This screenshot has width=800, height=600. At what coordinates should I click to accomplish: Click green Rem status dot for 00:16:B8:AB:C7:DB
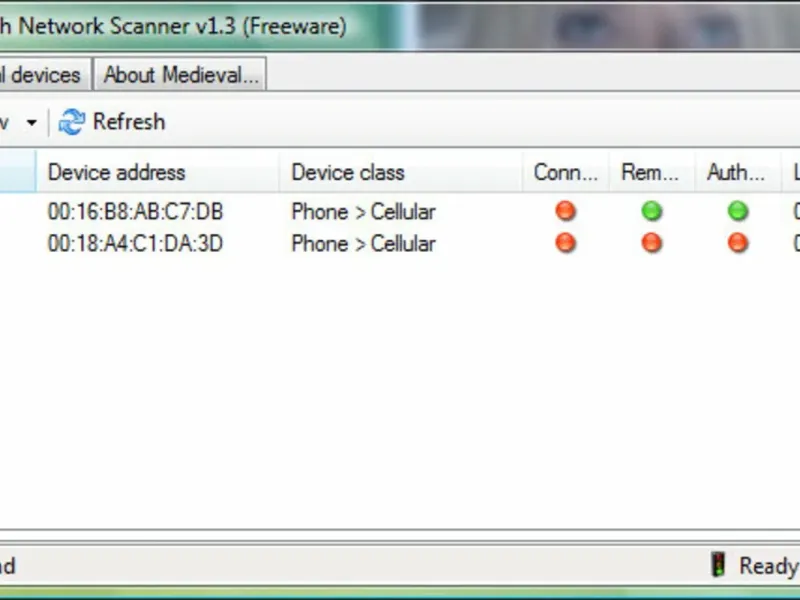[x=652, y=211]
